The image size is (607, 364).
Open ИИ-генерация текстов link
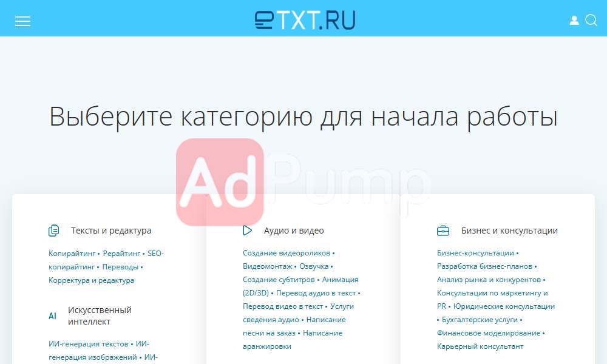pyautogui.click(x=88, y=344)
